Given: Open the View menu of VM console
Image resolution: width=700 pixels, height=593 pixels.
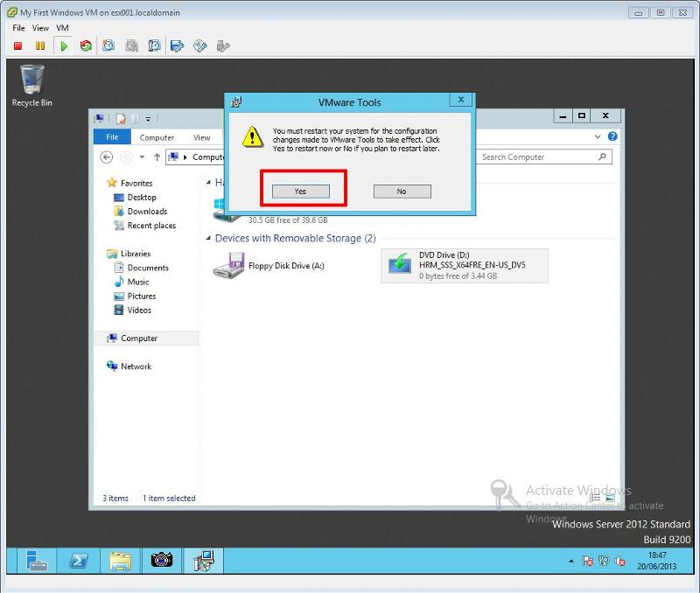Looking at the screenshot, I should (x=40, y=28).
